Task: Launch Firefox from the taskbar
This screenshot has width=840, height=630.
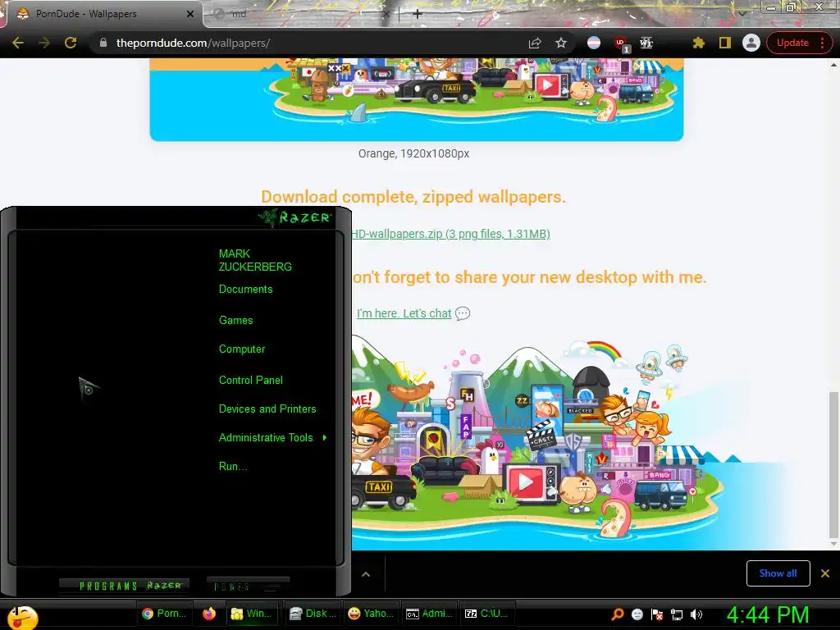Action: coord(209,614)
